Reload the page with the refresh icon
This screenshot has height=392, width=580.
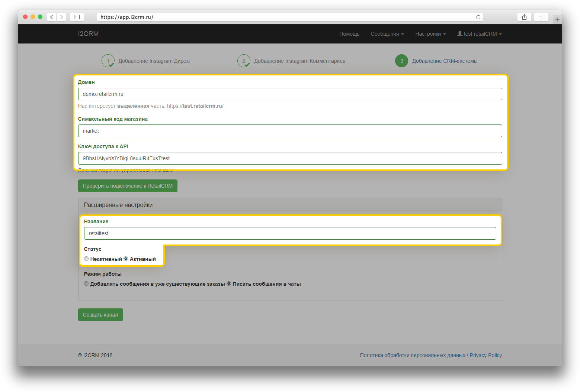click(x=478, y=17)
